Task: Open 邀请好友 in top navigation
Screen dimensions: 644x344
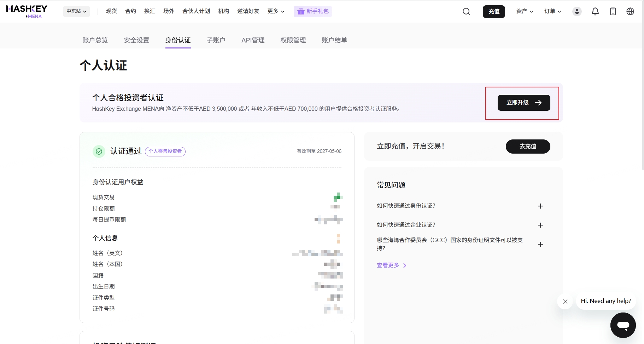Action: click(x=248, y=11)
